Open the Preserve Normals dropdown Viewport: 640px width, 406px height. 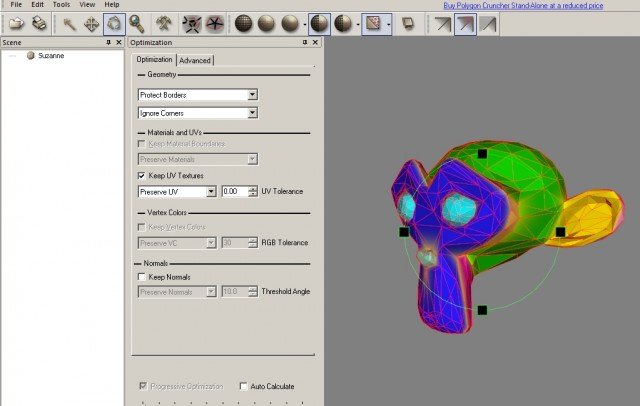pyautogui.click(x=211, y=292)
